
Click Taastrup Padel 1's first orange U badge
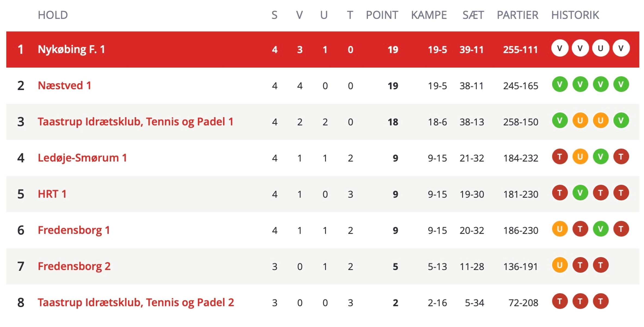coord(580,120)
